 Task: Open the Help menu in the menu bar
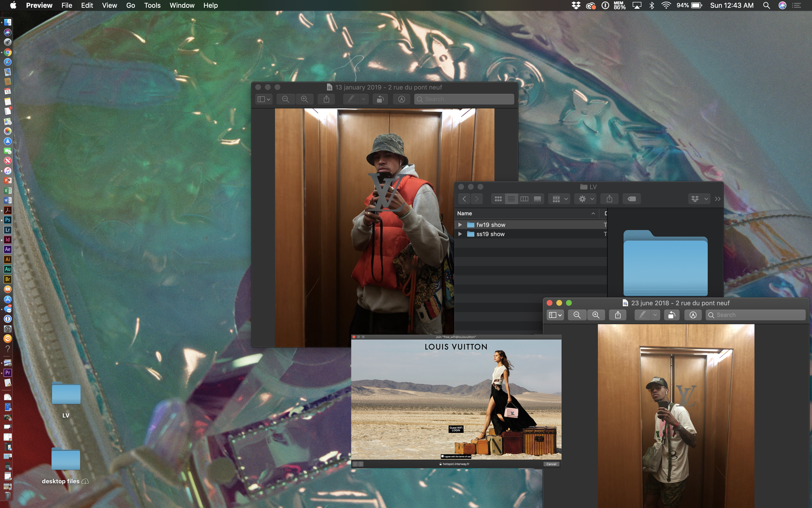(210, 5)
